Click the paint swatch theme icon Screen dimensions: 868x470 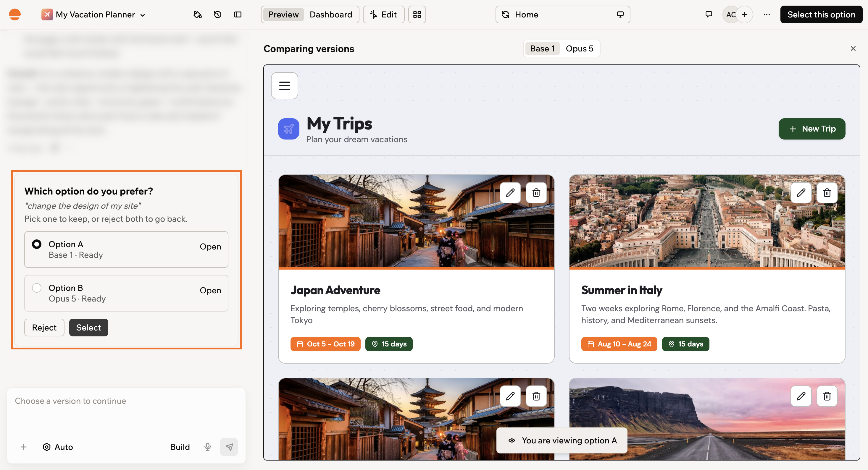(197, 14)
